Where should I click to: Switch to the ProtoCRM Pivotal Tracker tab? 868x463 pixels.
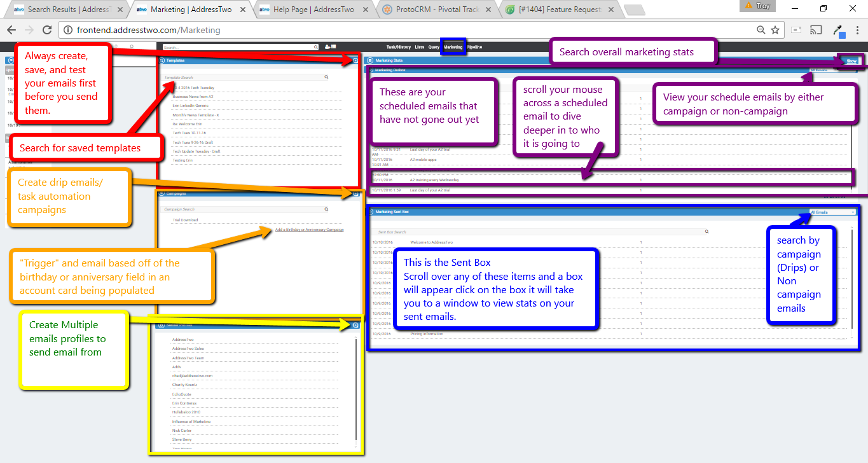[434, 10]
